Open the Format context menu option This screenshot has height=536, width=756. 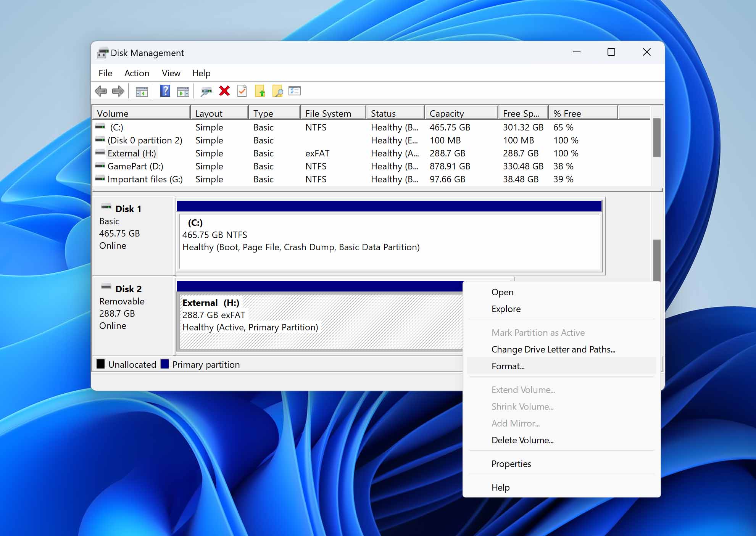[x=508, y=366]
